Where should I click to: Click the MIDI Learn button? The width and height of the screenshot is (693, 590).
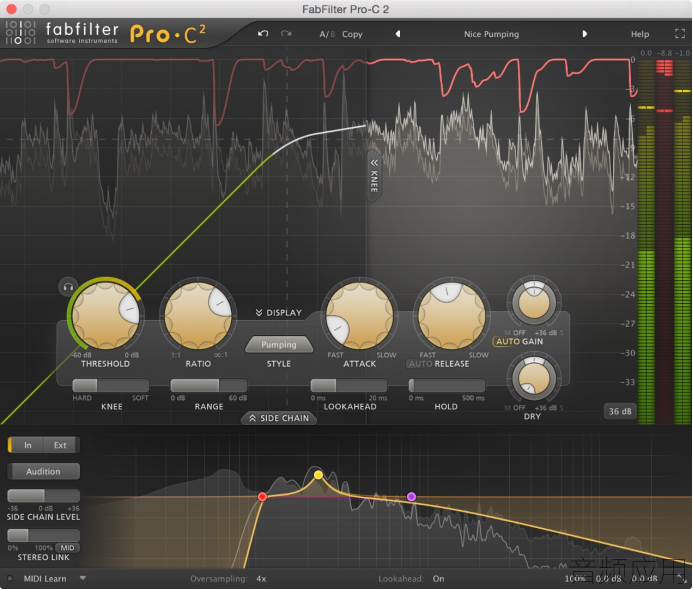pyautogui.click(x=45, y=579)
